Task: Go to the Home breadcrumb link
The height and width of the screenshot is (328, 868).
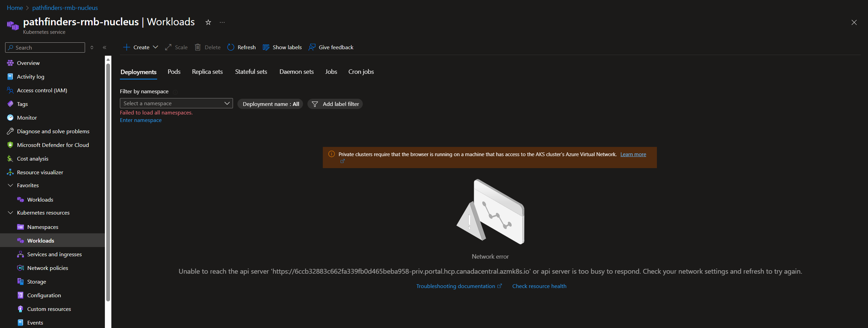Action: coord(15,8)
